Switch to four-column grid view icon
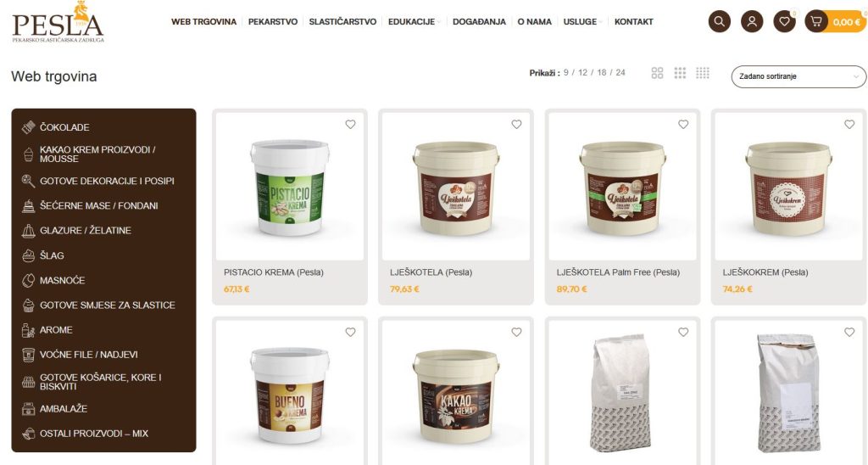Viewport: 868px width, 465px height. pos(703,73)
